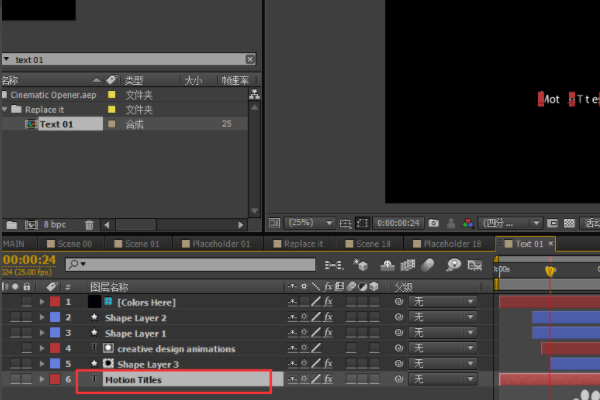The width and height of the screenshot is (600, 400).
Task: Click the timeline layer search field
Action: click(x=191, y=264)
